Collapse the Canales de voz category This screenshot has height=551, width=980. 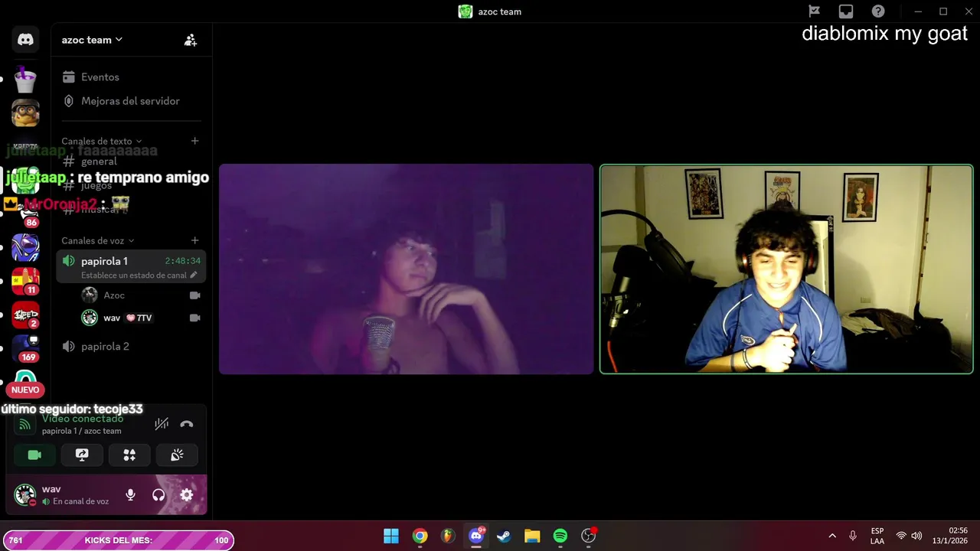tap(97, 240)
